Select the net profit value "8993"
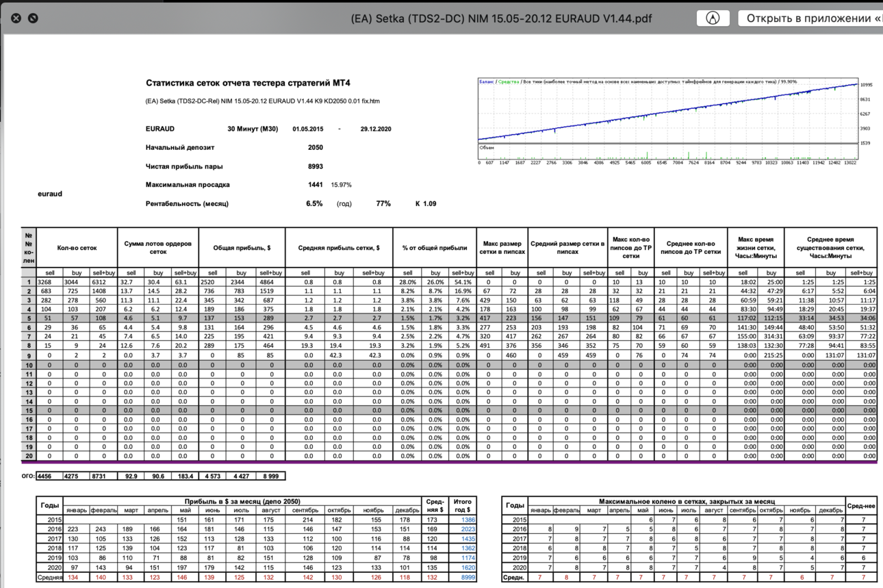 pos(316,166)
